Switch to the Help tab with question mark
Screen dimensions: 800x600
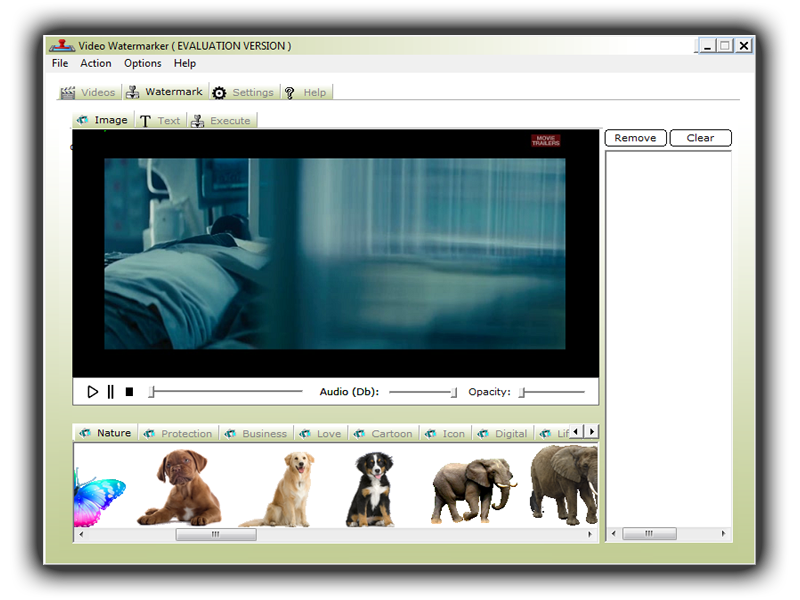[x=307, y=92]
